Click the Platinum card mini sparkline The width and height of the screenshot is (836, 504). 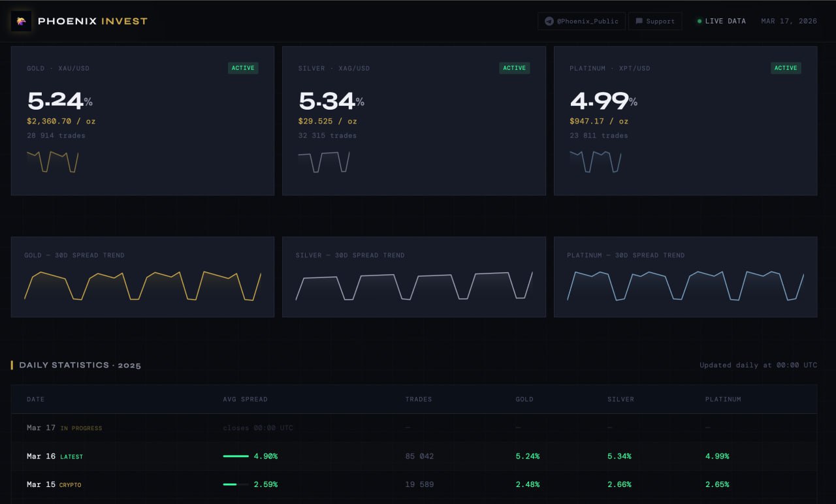595,161
